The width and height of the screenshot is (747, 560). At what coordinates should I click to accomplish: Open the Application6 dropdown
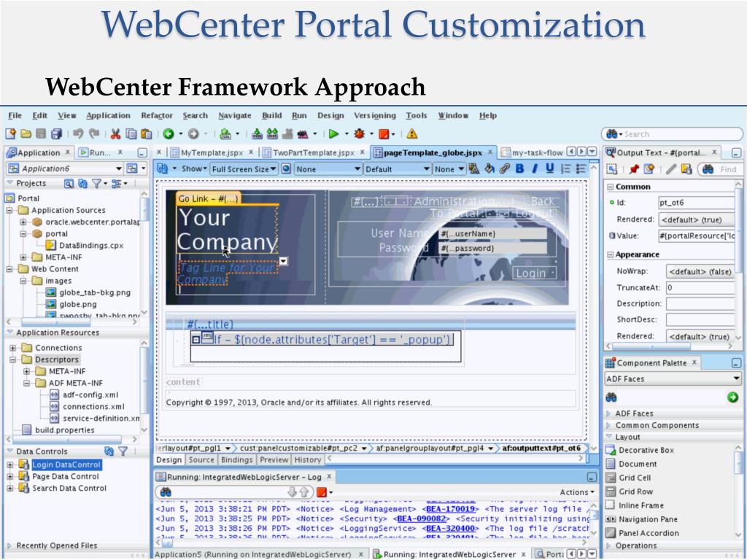pos(65,168)
